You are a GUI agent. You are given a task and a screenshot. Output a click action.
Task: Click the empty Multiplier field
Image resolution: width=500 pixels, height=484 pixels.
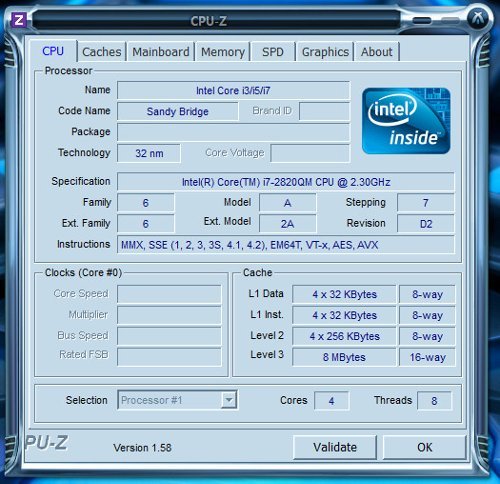[169, 315]
